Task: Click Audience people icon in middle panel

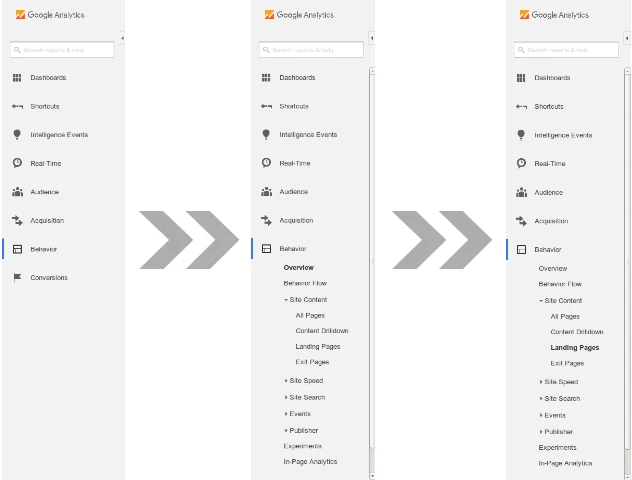Action: (266, 192)
